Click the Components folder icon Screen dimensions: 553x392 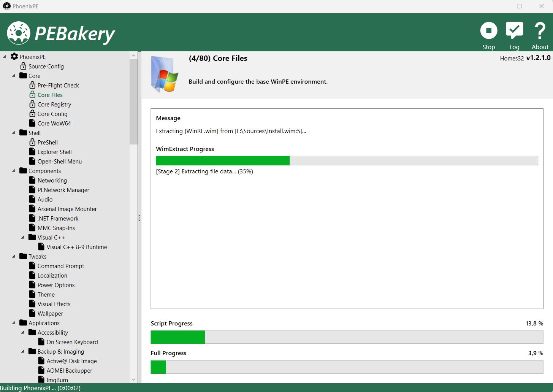[23, 170]
